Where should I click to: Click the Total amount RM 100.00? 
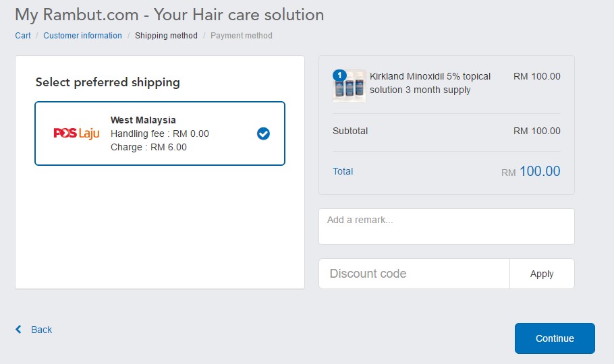[x=530, y=171]
